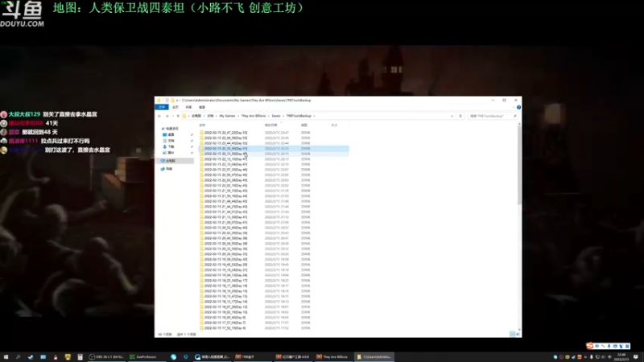Viewport: 644px width, 362px height.
Task: Jump to Saves in the breadcrumb
Action: (276, 116)
